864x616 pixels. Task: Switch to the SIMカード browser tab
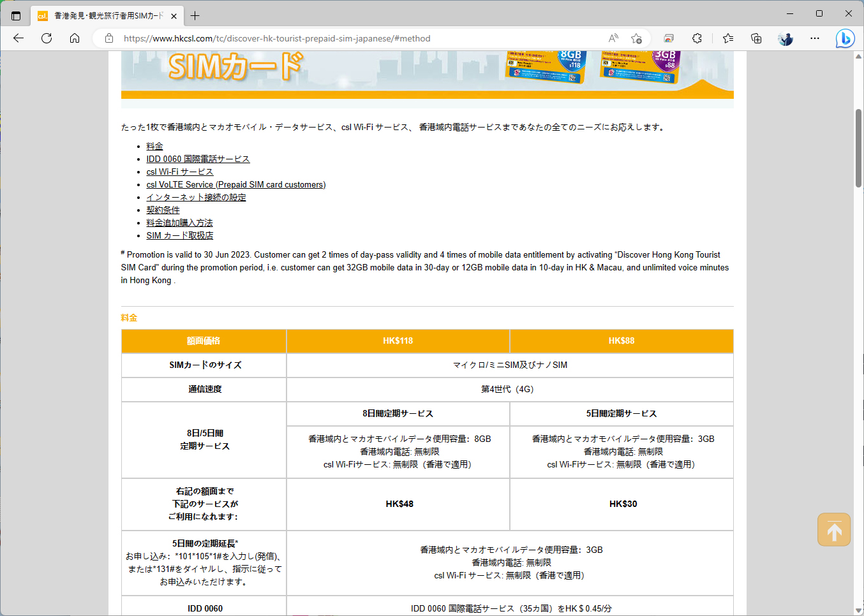(x=102, y=16)
